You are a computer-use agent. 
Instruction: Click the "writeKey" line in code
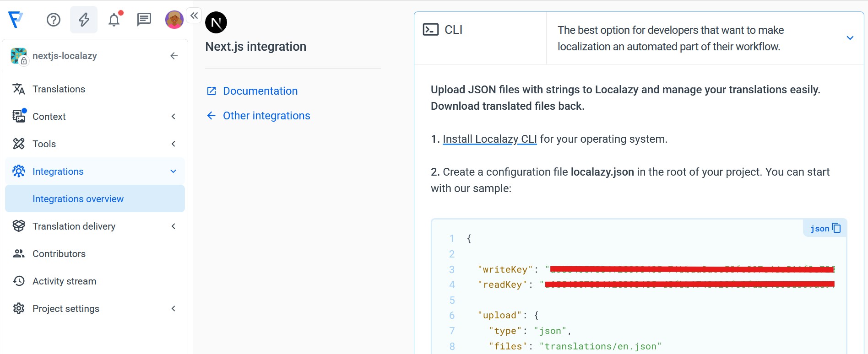click(x=656, y=269)
